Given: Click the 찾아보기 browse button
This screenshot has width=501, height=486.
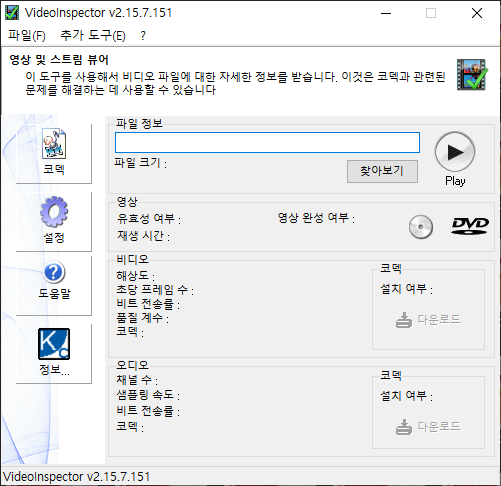Looking at the screenshot, I should click(382, 171).
